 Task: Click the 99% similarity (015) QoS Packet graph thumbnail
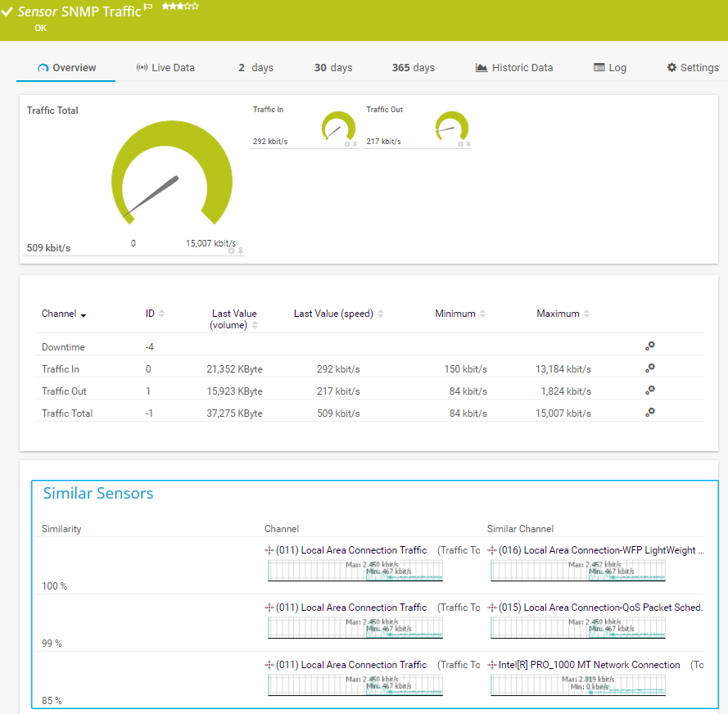tap(577, 628)
